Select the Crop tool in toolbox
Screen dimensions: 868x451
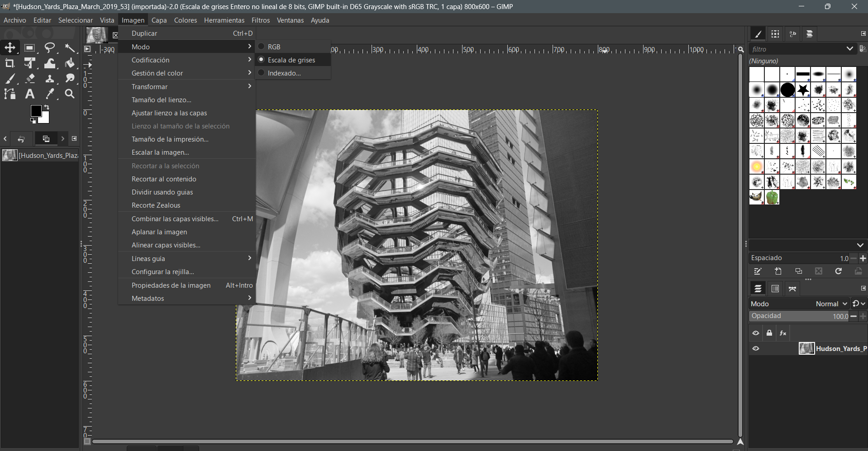click(10, 63)
